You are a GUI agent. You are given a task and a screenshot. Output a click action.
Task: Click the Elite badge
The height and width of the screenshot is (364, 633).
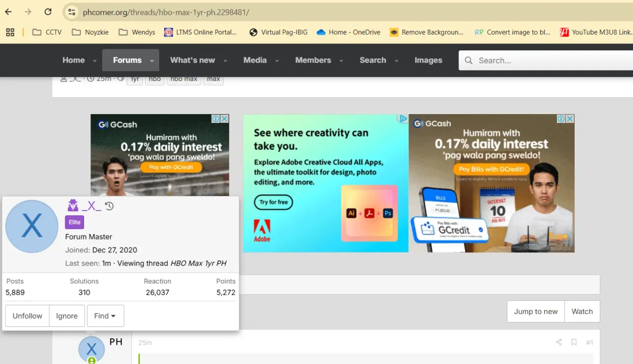[75, 222]
